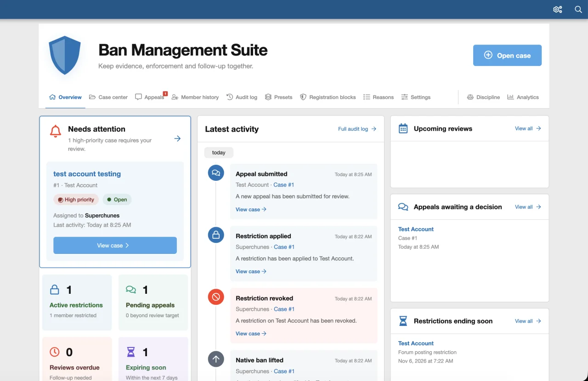Viewport: 588px width, 381px height.
Task: Click the High priority badge
Action: point(76,200)
